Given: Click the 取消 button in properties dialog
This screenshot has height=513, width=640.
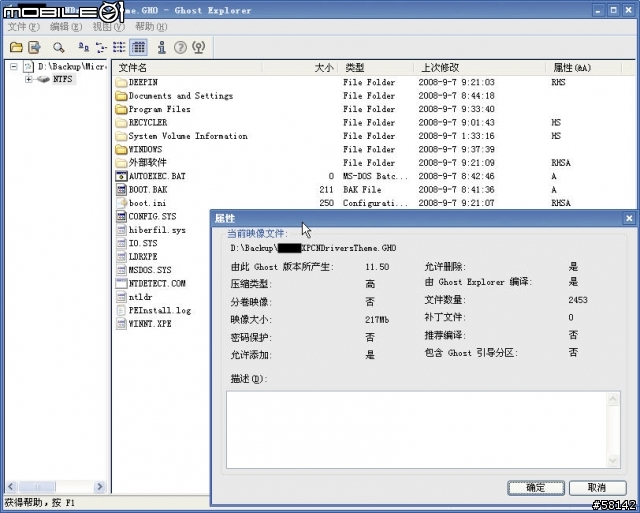Looking at the screenshot, I should (x=598, y=488).
